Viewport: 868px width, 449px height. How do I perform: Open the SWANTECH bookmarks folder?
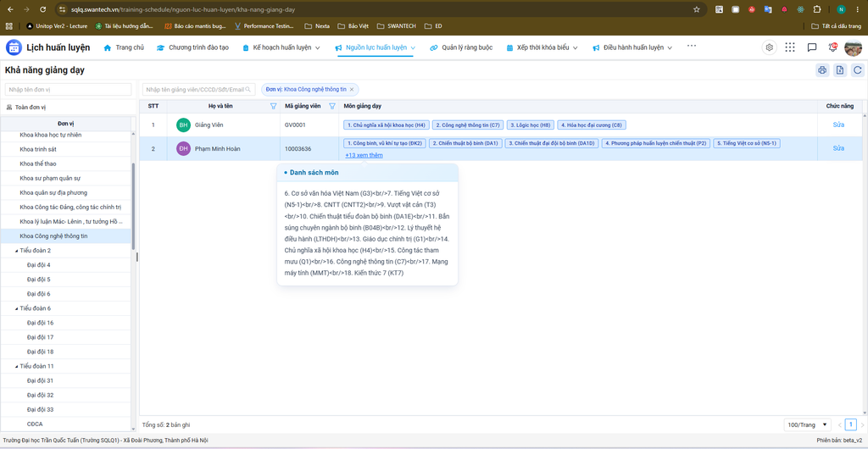point(397,26)
